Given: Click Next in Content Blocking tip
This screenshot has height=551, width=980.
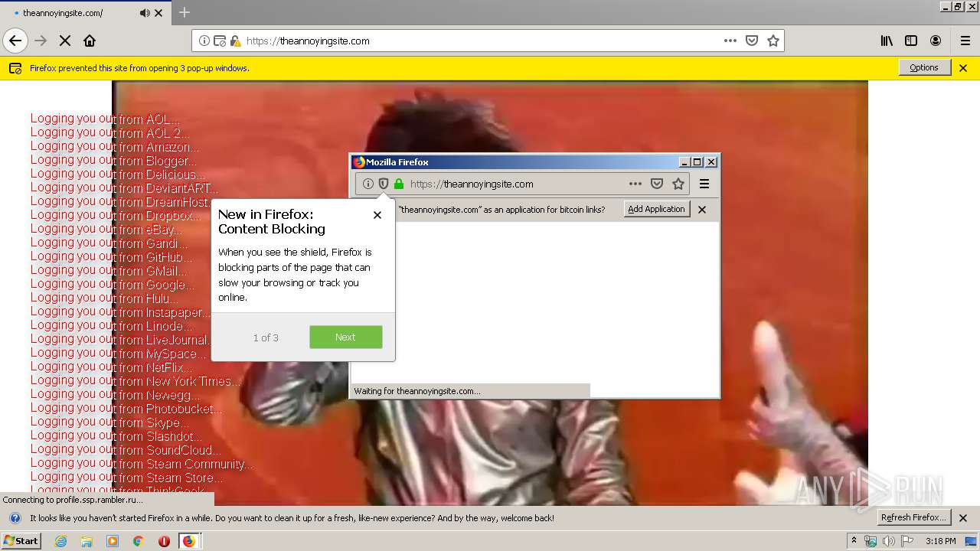Looking at the screenshot, I should coord(345,337).
